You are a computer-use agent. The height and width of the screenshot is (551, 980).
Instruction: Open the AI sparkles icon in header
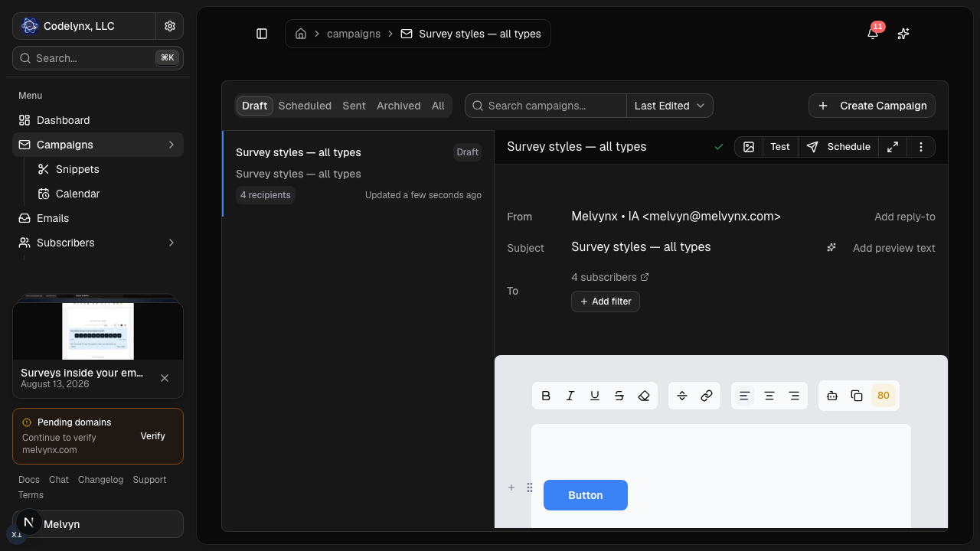pos(903,34)
